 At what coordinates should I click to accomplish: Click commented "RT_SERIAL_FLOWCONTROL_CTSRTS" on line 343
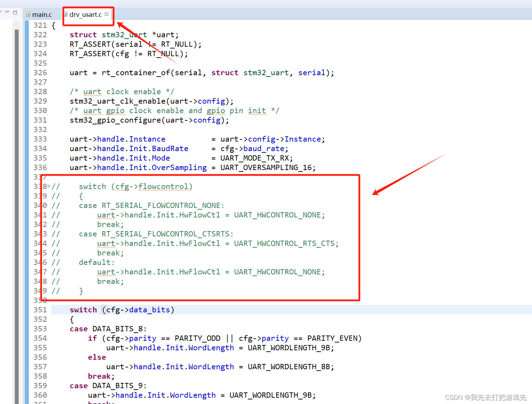[166, 234]
